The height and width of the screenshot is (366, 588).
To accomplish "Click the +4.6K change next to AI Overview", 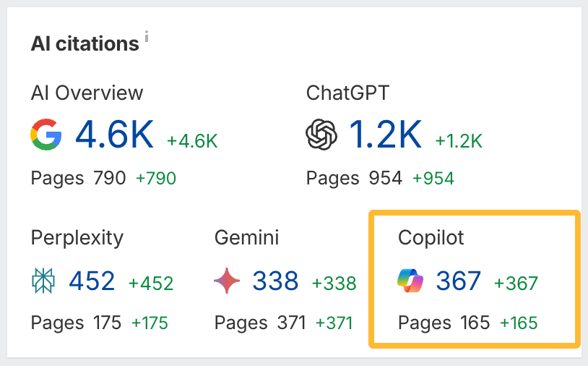I will point(192,140).
